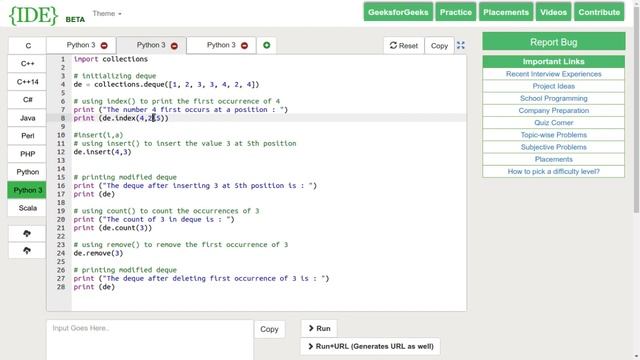Select Python 3 language in sidebar
640x360 pixels.
pyautogui.click(x=27, y=190)
